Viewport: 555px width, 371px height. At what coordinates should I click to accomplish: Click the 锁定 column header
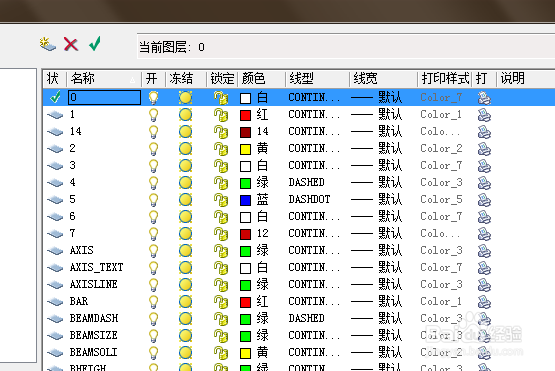pos(222,79)
